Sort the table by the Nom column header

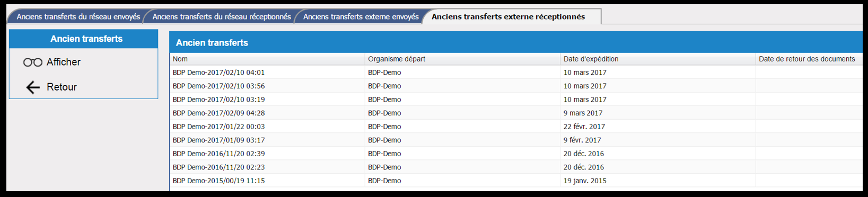267,59
